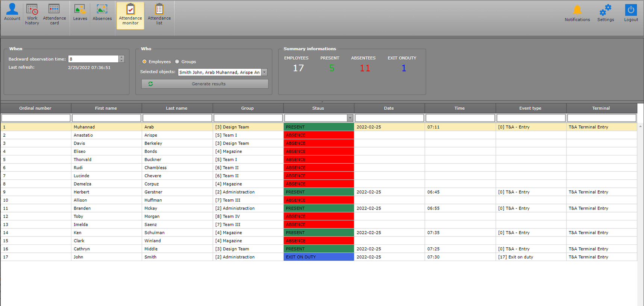Open the Staus column filter dropdown
This screenshot has height=306, width=644.
(x=350, y=118)
